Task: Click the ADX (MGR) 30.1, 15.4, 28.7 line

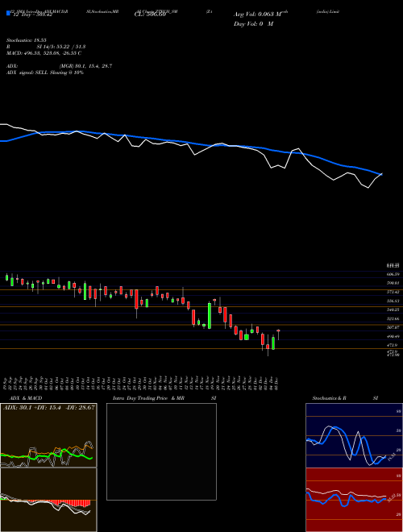Action: [x=59, y=66]
